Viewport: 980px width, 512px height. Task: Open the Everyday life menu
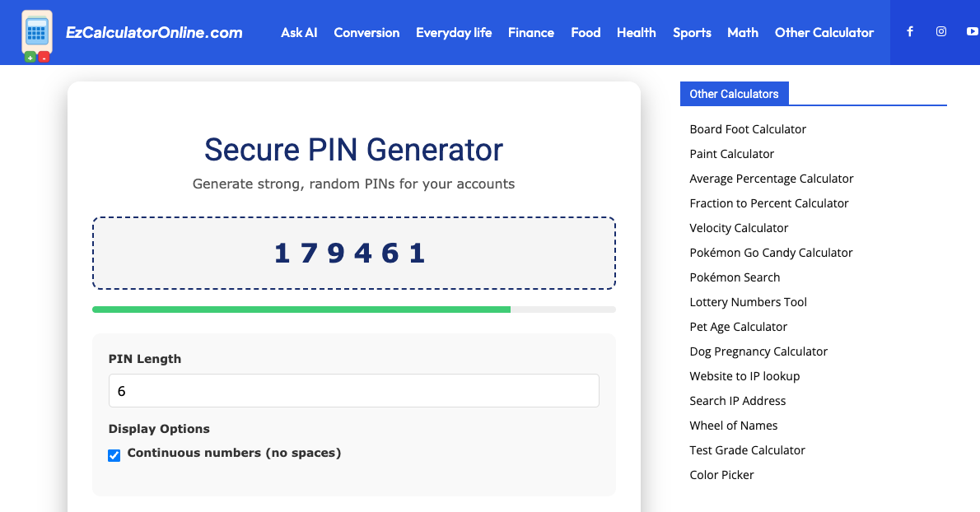(x=454, y=32)
